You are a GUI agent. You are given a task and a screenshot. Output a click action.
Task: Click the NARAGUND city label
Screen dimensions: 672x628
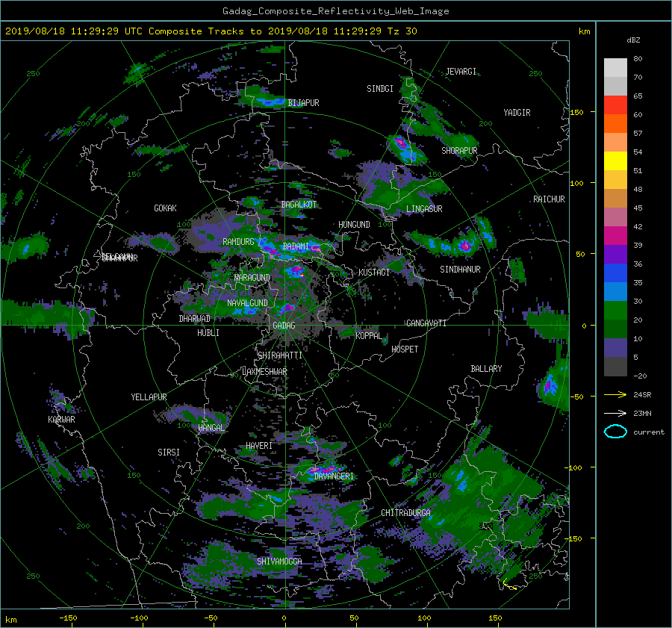(252, 278)
